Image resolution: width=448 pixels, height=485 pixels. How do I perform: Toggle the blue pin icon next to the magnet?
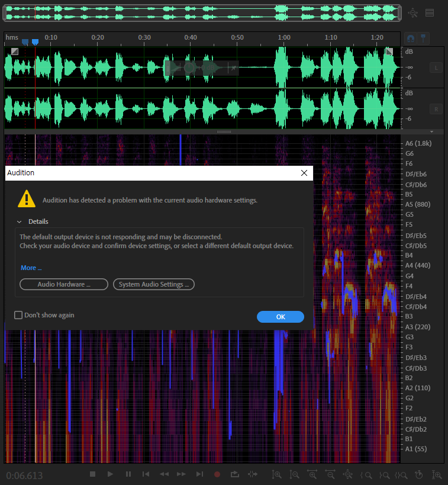click(x=423, y=38)
